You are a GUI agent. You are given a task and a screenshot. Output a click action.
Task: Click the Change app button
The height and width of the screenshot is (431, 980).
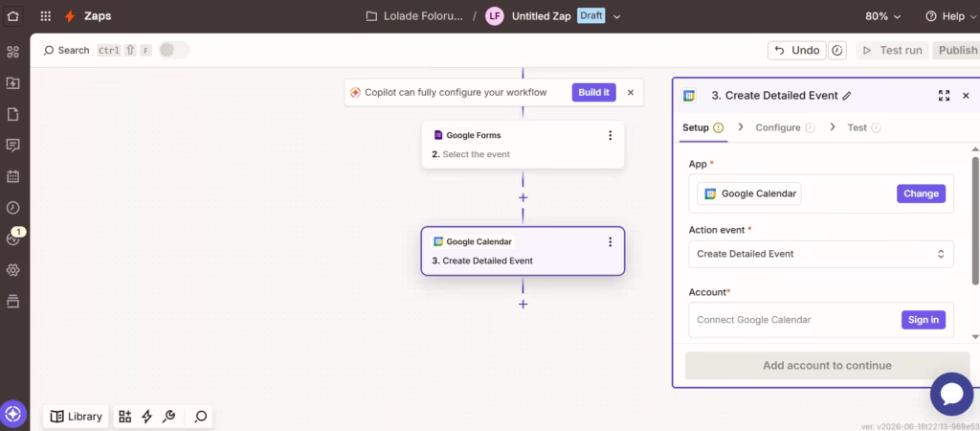click(x=921, y=193)
